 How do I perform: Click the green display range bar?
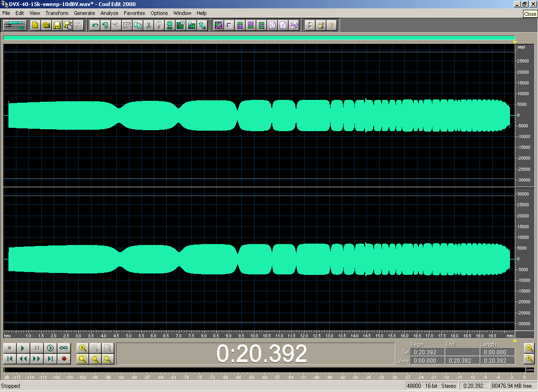tap(259, 38)
